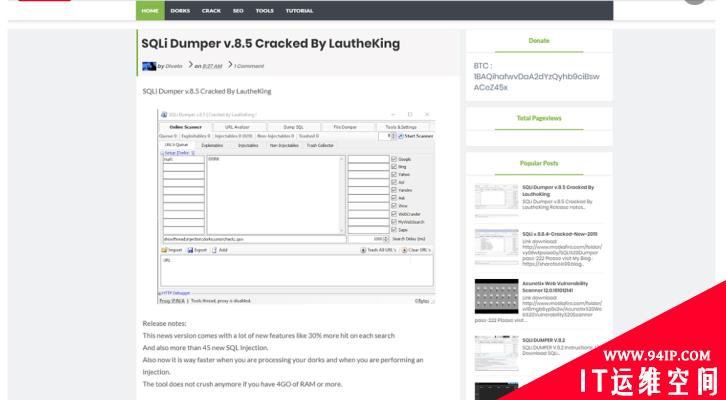
Task: Open the TOOLS navigation item
Action: (x=264, y=11)
